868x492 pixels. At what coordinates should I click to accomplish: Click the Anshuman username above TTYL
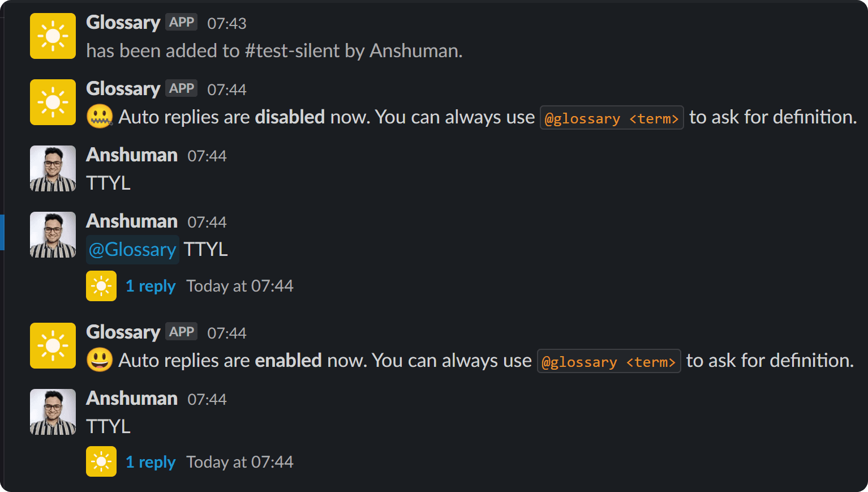(x=131, y=155)
